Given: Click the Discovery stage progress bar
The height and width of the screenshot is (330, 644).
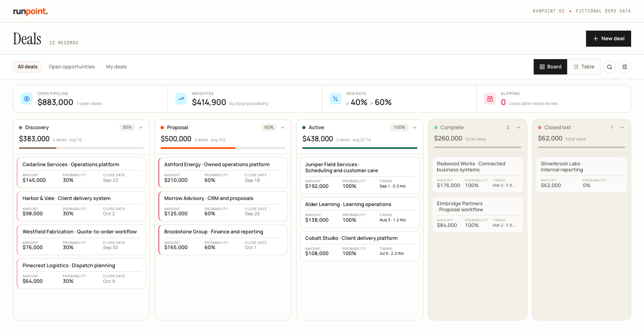Looking at the screenshot, I should point(81,148).
